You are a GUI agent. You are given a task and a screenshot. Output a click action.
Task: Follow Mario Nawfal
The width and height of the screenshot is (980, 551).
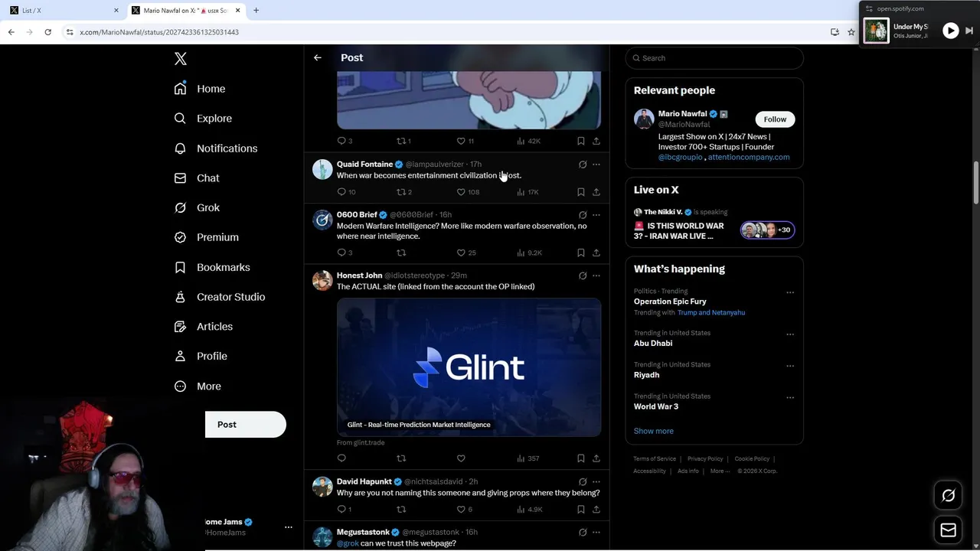[775, 119]
